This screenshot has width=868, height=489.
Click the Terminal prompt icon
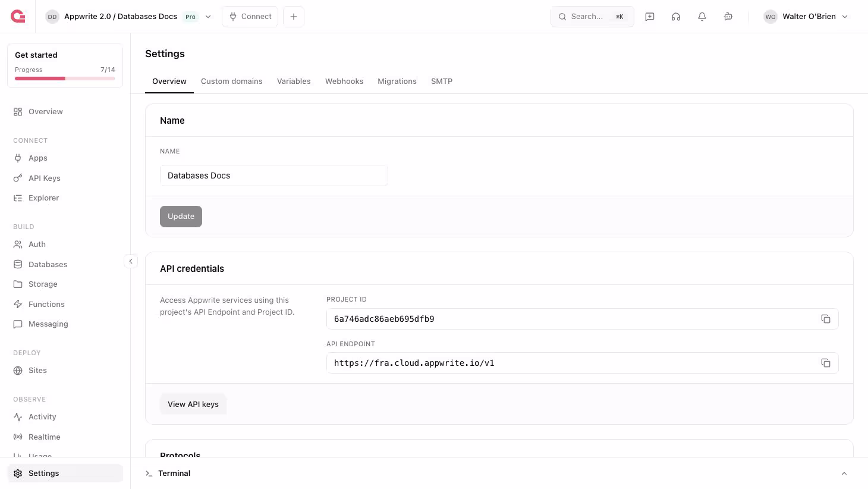pyautogui.click(x=149, y=474)
